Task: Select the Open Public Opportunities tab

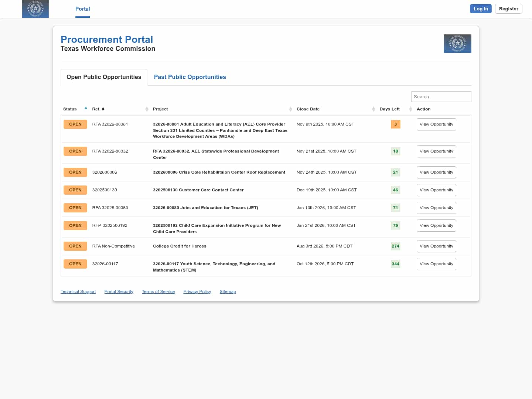Action: click(104, 77)
